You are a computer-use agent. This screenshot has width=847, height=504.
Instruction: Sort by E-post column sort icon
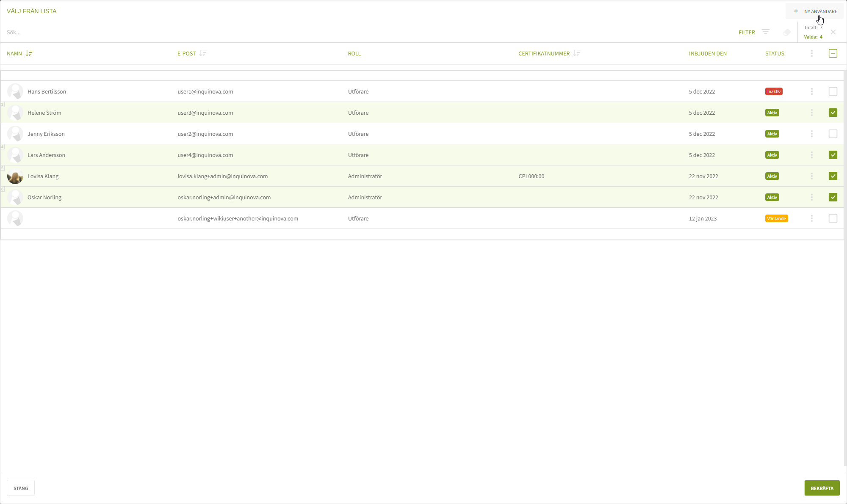coord(203,53)
